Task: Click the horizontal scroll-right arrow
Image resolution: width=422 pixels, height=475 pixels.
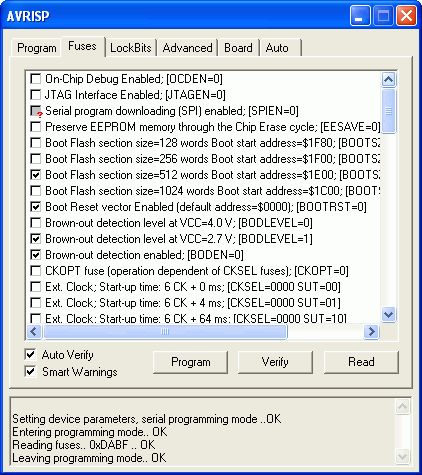Action: click(371, 331)
